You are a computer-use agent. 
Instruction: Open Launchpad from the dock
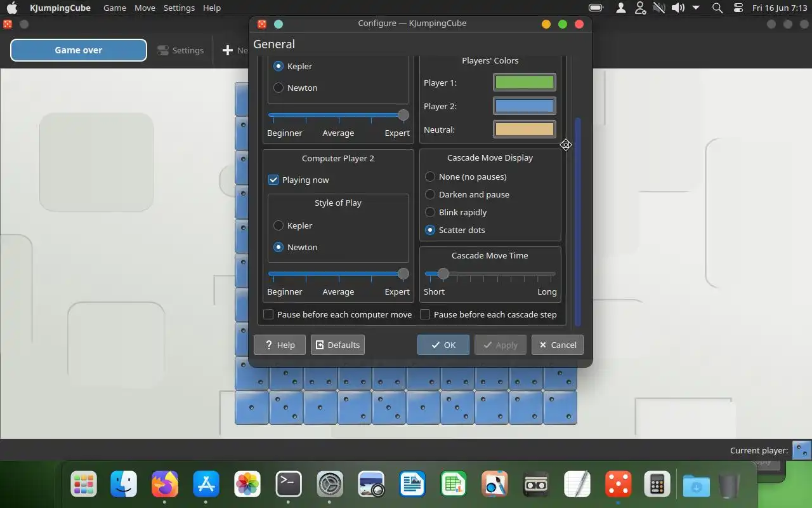[84, 485]
